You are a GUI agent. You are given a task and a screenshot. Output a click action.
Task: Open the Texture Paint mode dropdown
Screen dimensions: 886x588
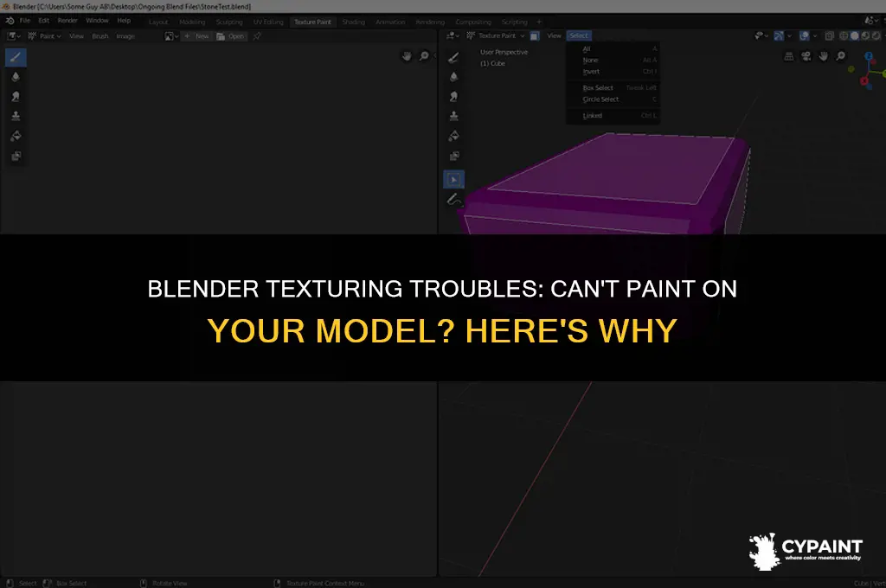coord(496,35)
